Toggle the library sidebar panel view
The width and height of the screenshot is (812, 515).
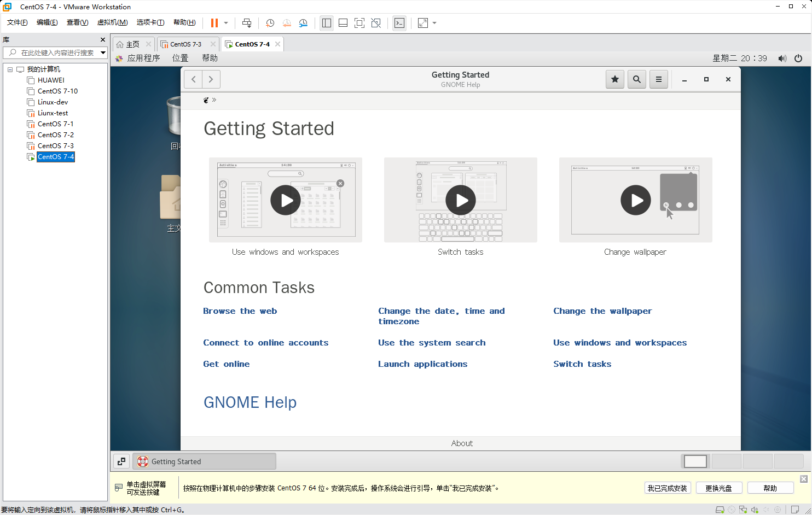click(x=327, y=23)
